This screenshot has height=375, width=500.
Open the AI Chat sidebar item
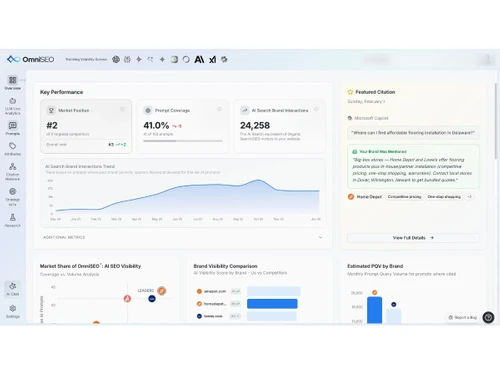pyautogui.click(x=13, y=289)
